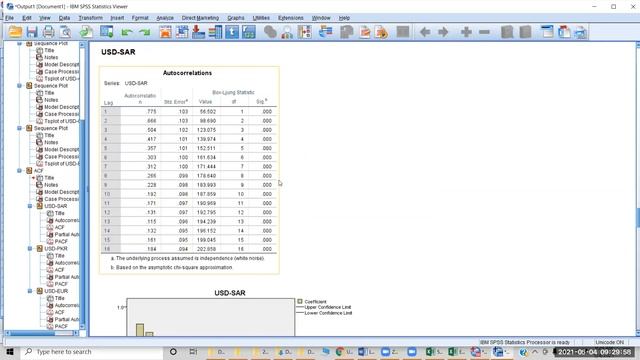Click the Show selected items book icon
640x360 pixels.
coord(507,32)
